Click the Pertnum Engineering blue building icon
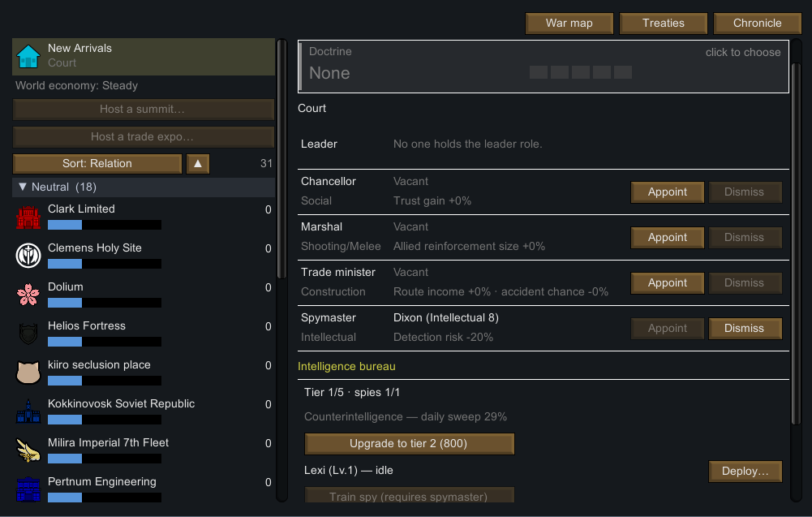Image resolution: width=812 pixels, height=517 pixels. click(x=28, y=489)
